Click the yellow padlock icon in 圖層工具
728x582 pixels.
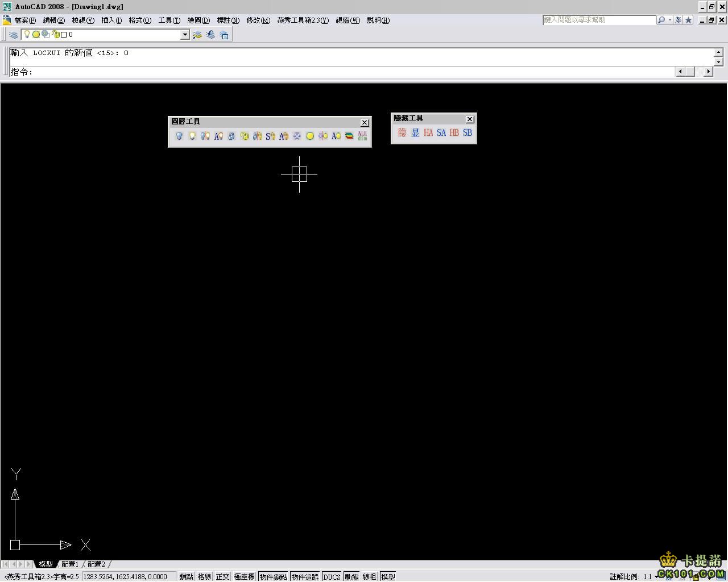[x=245, y=136]
